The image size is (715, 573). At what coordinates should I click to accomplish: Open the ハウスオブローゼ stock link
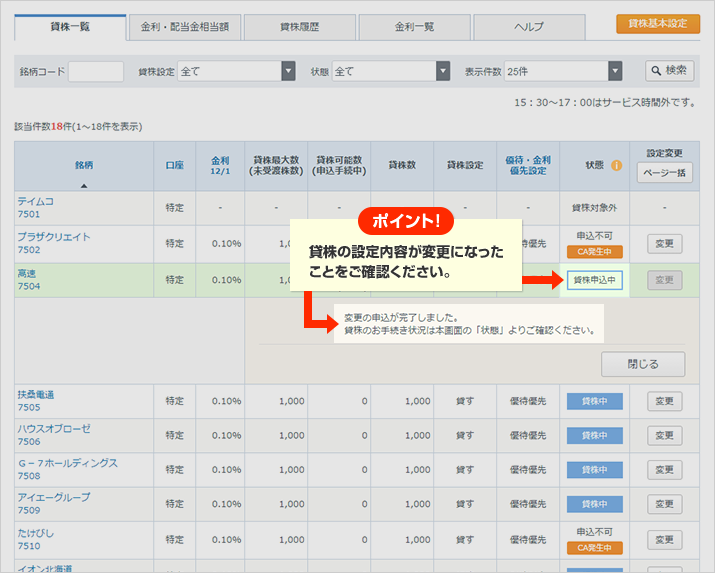54,429
